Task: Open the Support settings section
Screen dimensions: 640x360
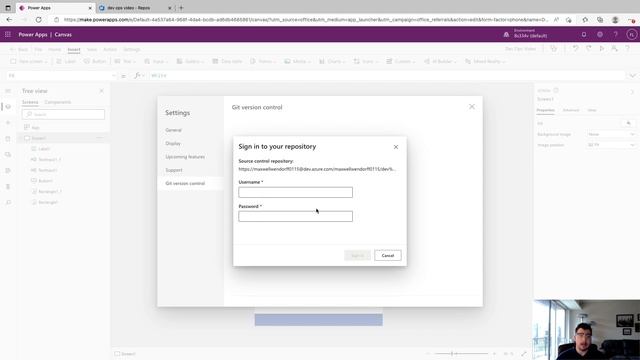Action: (x=174, y=170)
